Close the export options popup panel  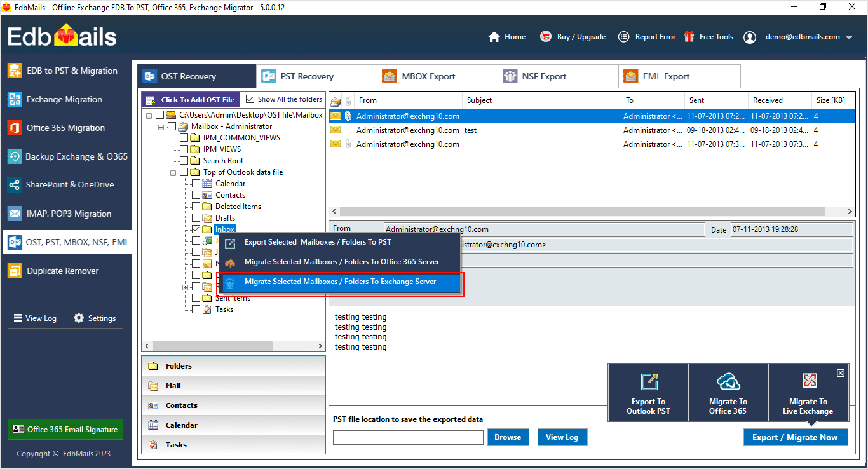tap(841, 373)
